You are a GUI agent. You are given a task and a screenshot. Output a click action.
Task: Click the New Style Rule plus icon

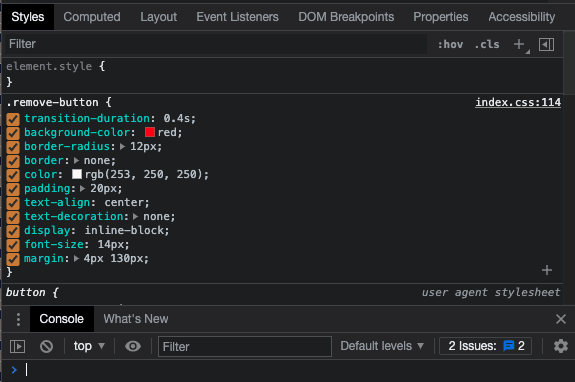519,44
